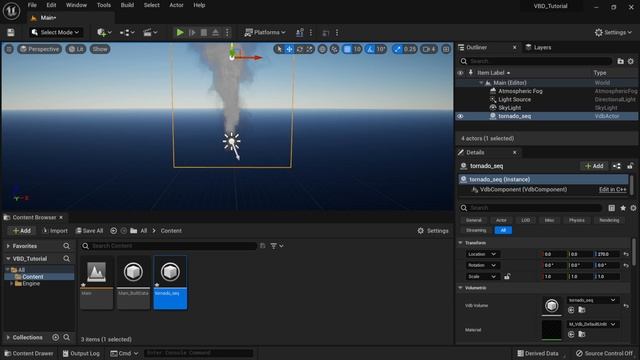
Task: Activate the Rotate tool in the viewport
Action: tap(300, 49)
